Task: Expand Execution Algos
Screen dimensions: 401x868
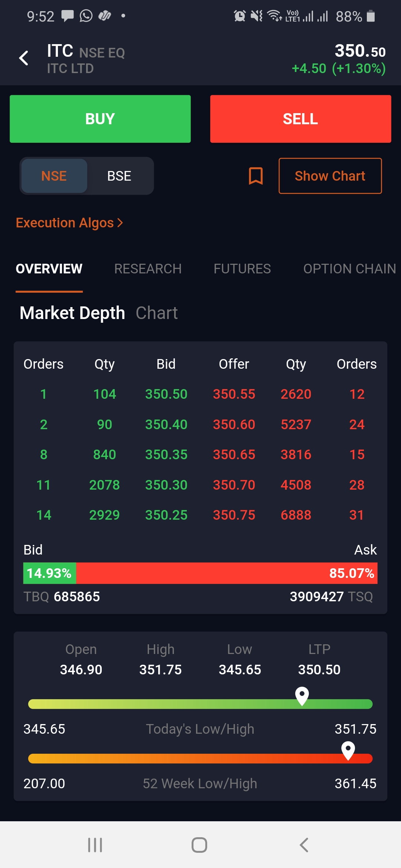Action: (69, 223)
